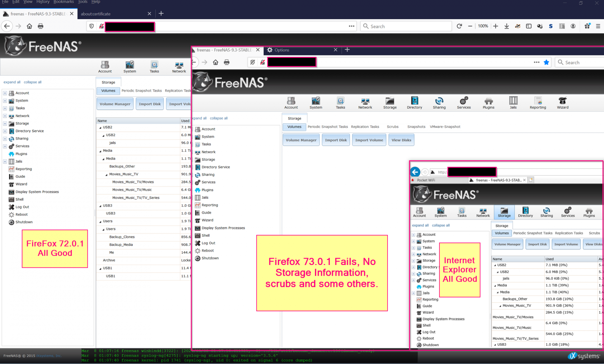
Task: Click Directory icon in Internet Explorer FreeNAS toolbar
Action: point(525,212)
